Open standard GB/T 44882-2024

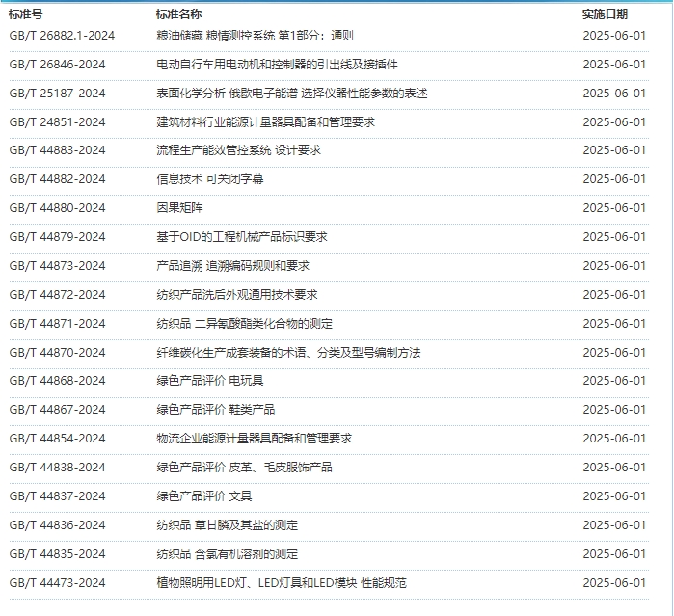57,179
